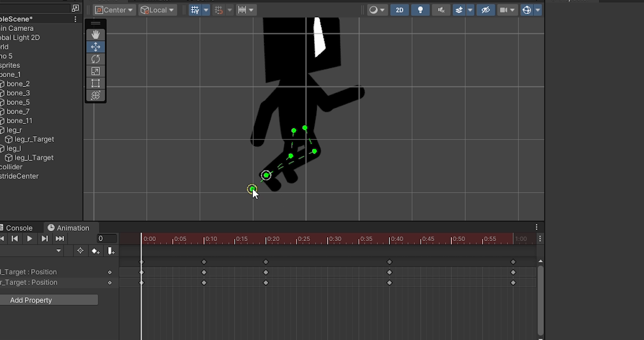
Task: Switch to the Animation tab
Action: tap(68, 228)
